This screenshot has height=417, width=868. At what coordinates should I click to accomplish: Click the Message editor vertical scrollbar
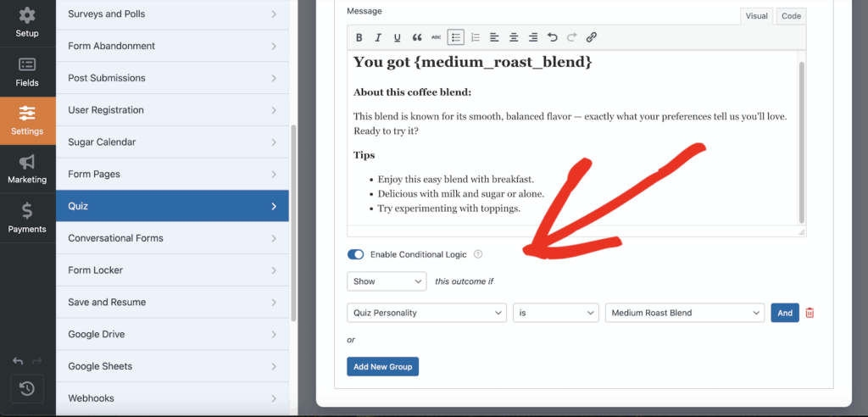click(x=801, y=140)
